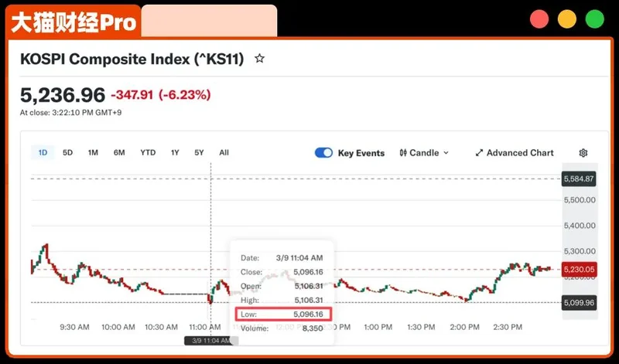Choose the YTD time range
Image resolution: width=619 pixels, height=364 pixels.
point(148,153)
